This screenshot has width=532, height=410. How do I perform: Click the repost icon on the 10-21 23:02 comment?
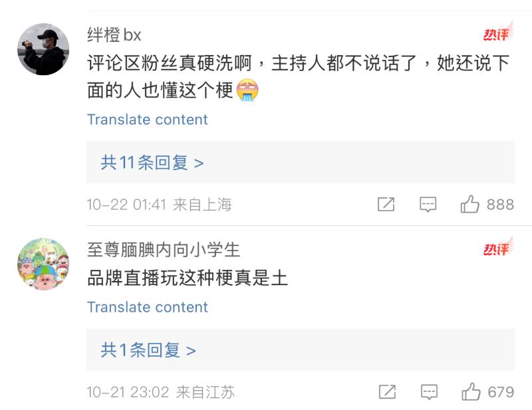[387, 392]
